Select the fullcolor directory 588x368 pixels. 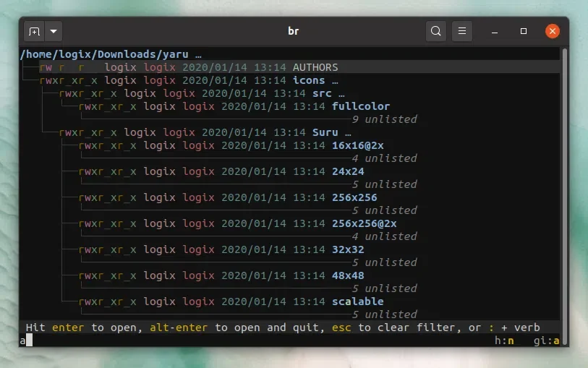[x=361, y=106]
